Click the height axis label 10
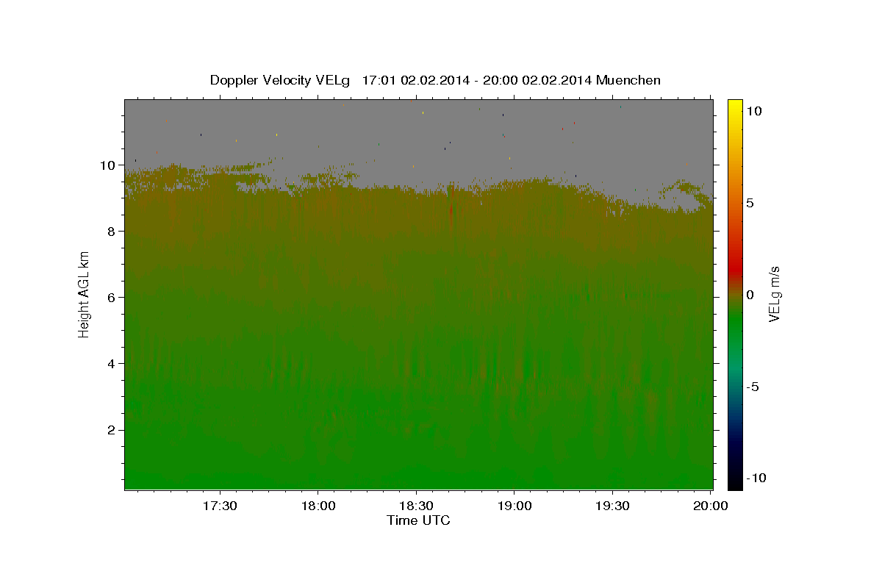Screen dimensions: 882x588 107,165
